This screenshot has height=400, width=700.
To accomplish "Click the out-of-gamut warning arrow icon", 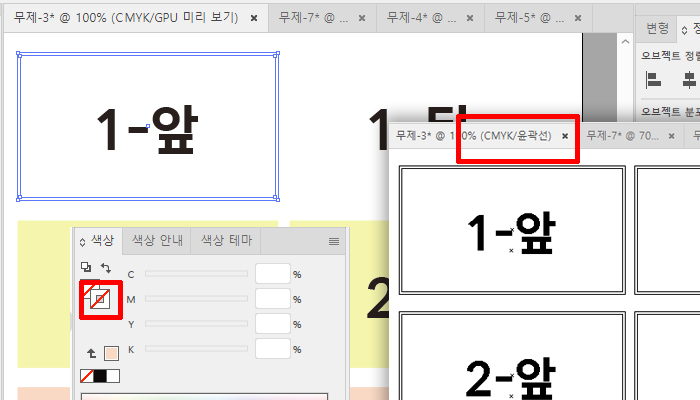I will [x=92, y=354].
